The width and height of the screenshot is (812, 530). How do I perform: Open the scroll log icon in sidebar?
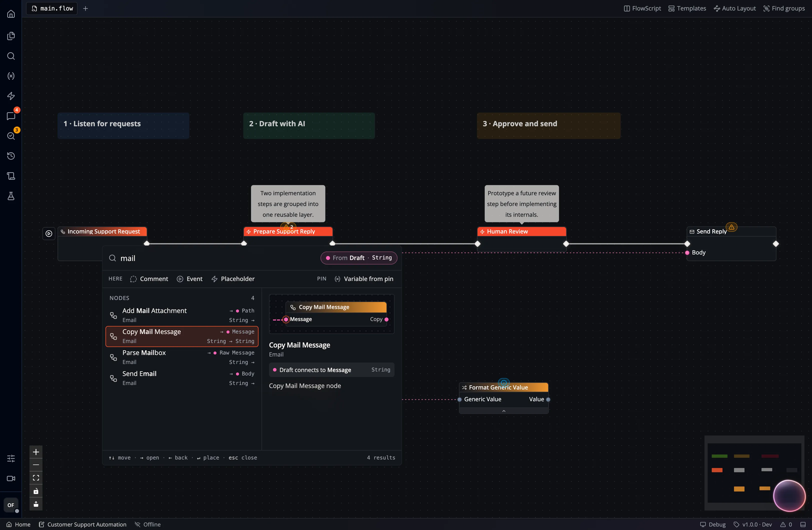coord(11,176)
